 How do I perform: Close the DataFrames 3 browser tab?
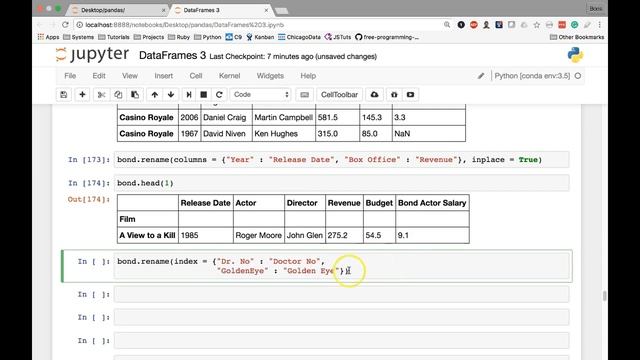266,10
